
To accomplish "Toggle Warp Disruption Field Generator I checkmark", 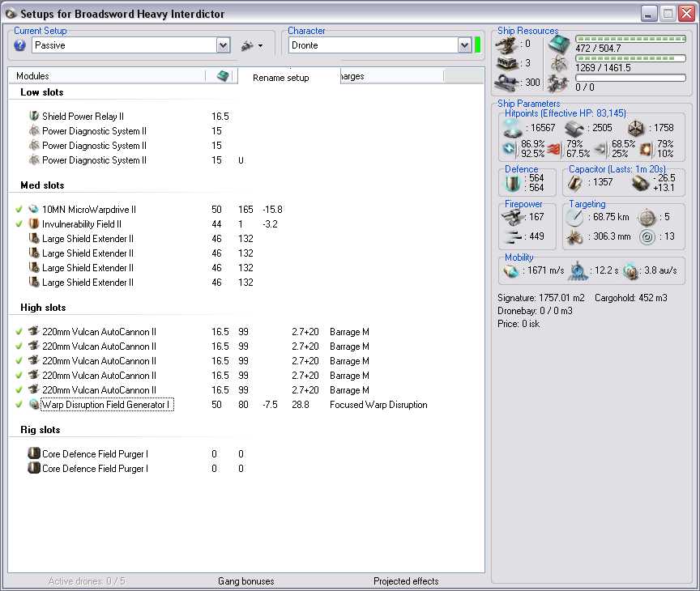I will (x=19, y=405).
